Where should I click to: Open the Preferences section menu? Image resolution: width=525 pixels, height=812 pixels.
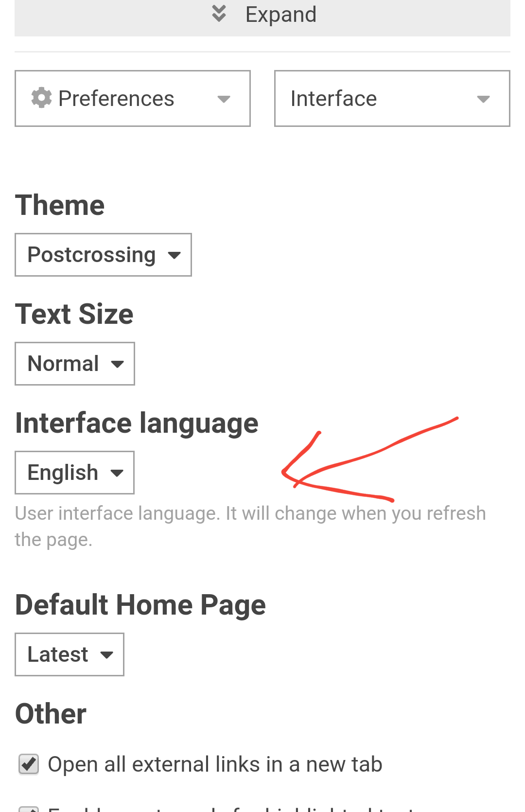(133, 99)
